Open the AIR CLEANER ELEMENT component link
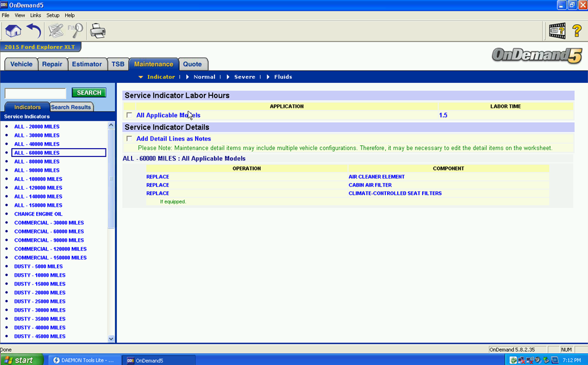 [x=376, y=177]
